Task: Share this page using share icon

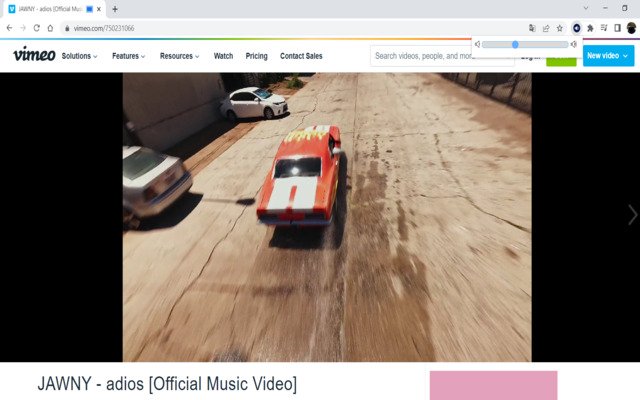Action: coord(546,28)
